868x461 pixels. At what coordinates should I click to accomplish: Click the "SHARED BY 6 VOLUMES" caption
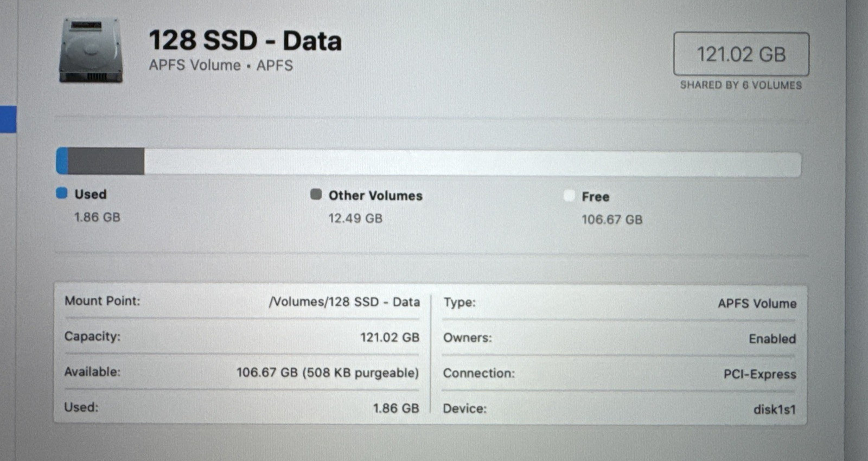(x=741, y=85)
